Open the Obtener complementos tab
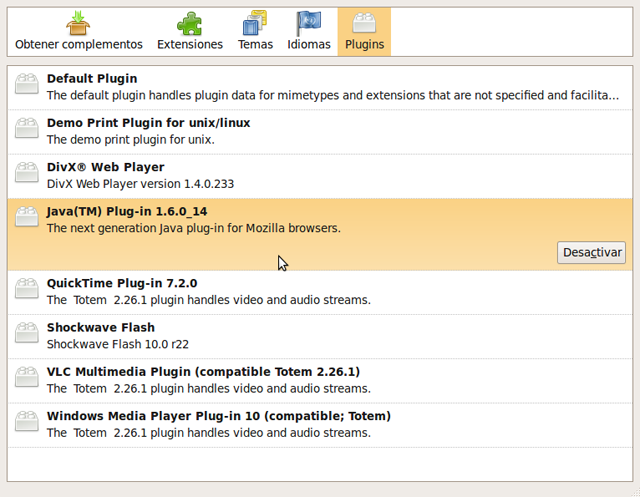The image size is (640, 497). point(78,32)
